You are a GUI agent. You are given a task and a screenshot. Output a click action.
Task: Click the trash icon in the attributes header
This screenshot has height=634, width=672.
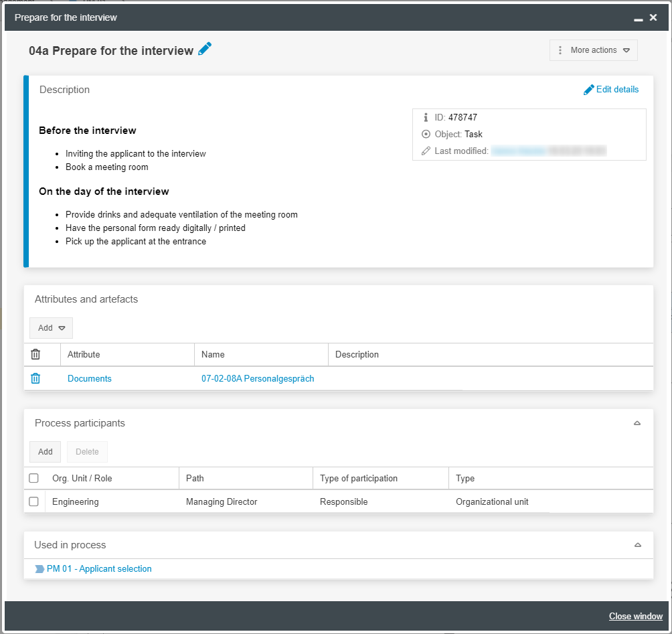pyautogui.click(x=35, y=354)
